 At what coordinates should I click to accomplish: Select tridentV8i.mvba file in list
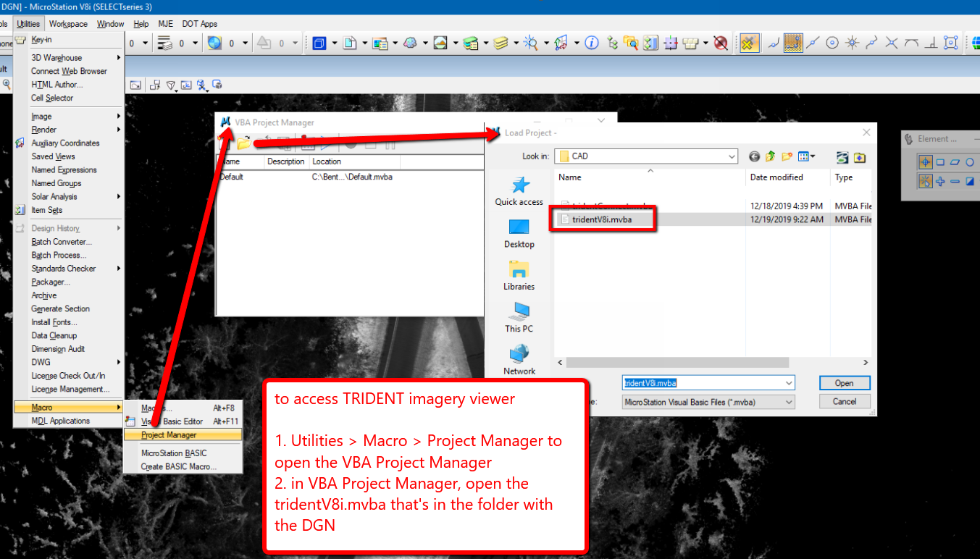(x=602, y=219)
